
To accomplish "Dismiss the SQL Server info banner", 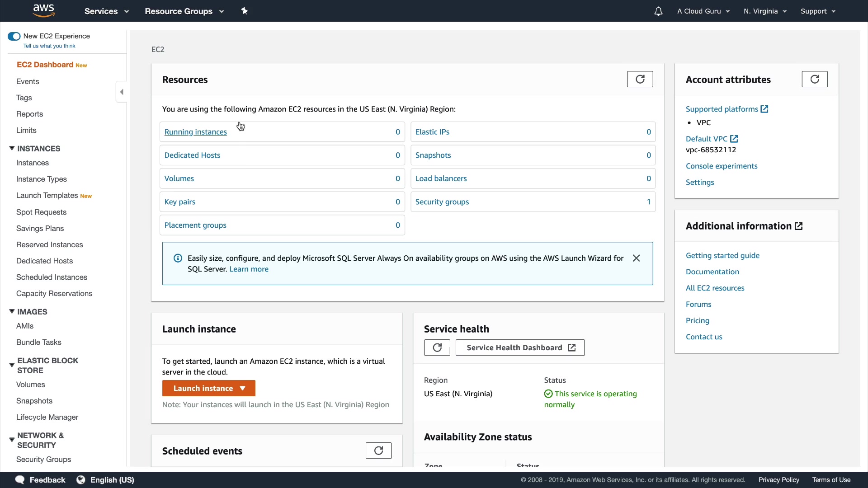I will tap(636, 258).
